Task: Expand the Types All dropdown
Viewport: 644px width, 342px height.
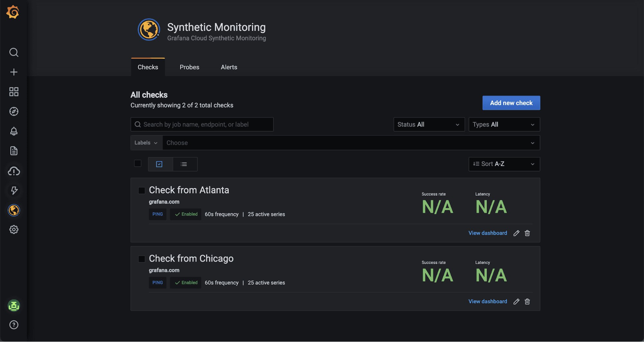Action: pos(504,124)
